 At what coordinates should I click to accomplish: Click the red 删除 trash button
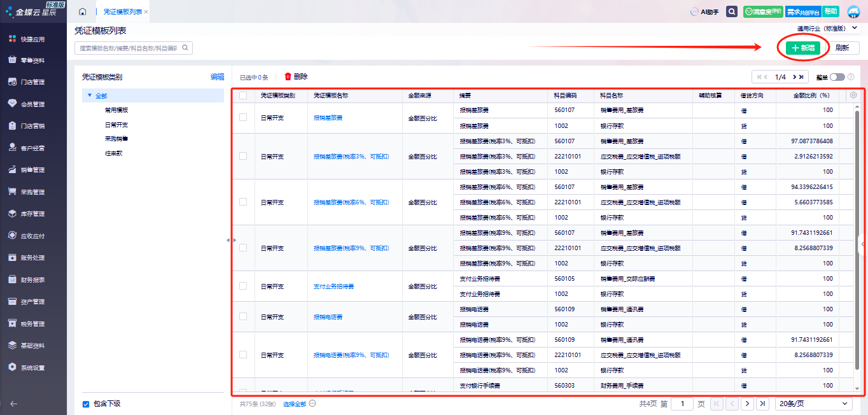pos(296,77)
